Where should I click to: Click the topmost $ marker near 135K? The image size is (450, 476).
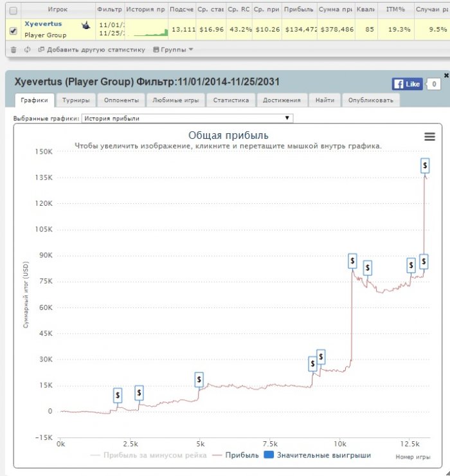pos(425,165)
